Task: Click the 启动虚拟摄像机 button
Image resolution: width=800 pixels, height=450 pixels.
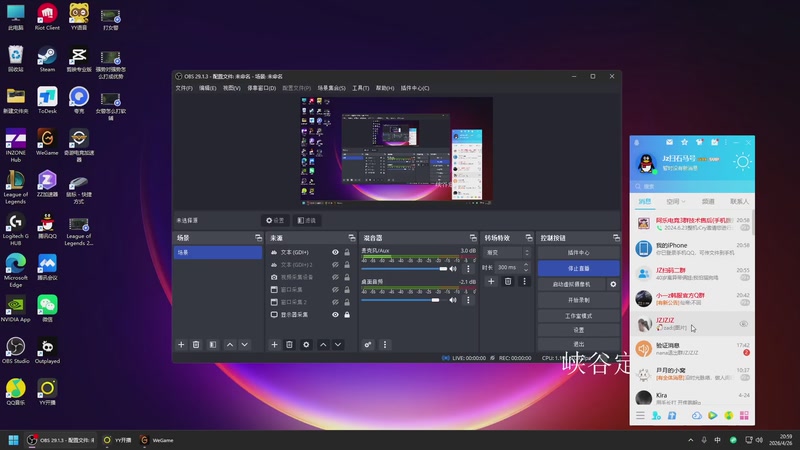Action: pos(571,284)
